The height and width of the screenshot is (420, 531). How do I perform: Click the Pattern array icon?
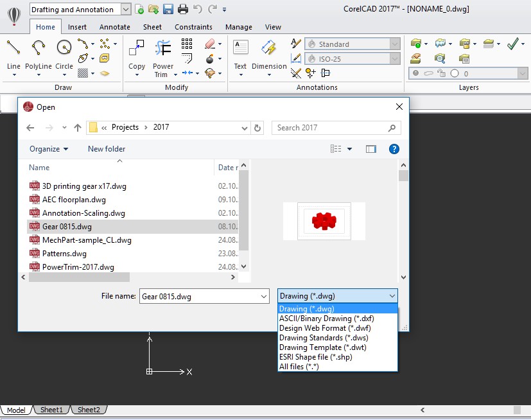(187, 44)
